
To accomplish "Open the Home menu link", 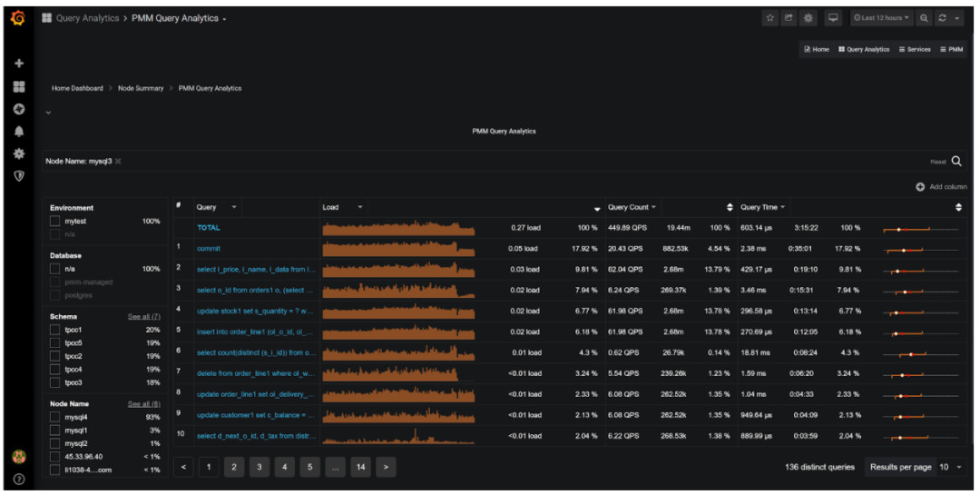I will [817, 49].
